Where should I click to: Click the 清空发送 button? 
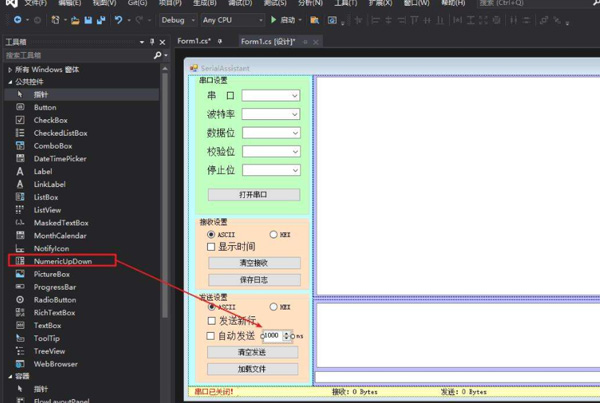[x=253, y=352]
